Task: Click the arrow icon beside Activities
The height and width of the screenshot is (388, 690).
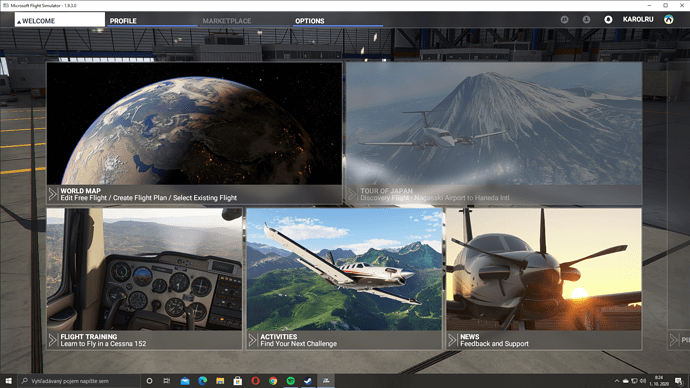Action: [252, 340]
